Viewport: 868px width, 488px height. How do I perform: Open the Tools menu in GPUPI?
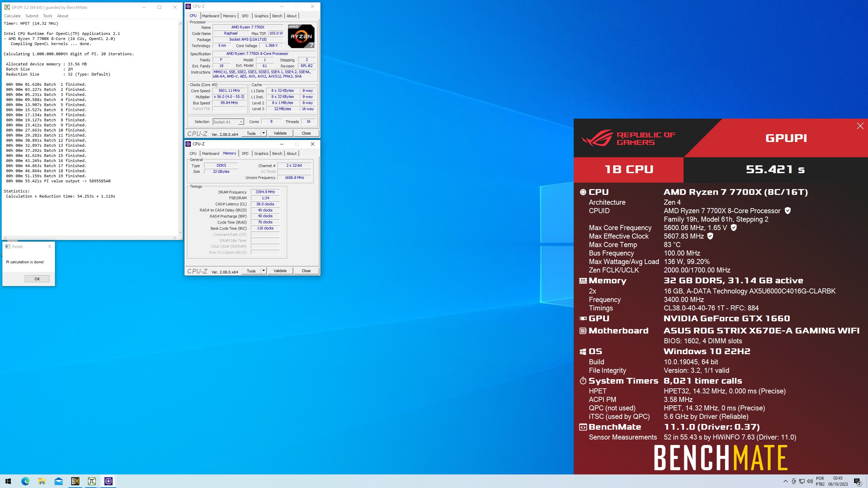tap(47, 16)
